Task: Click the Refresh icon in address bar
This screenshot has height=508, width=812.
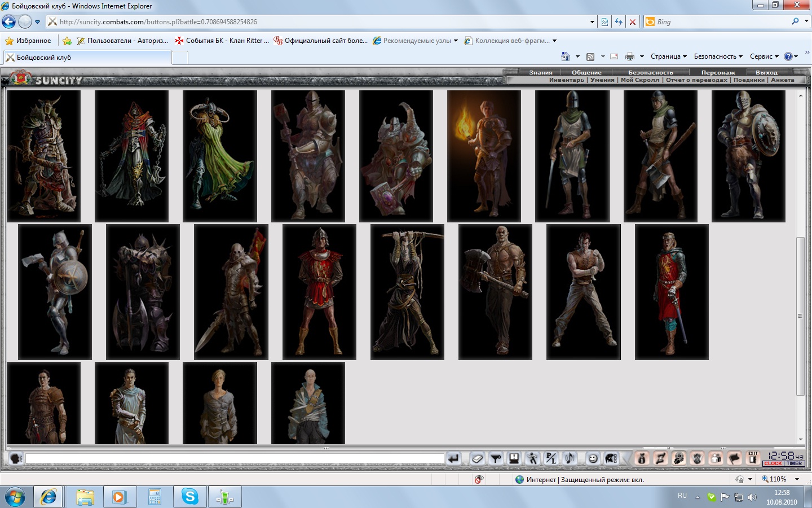Action: coord(619,22)
